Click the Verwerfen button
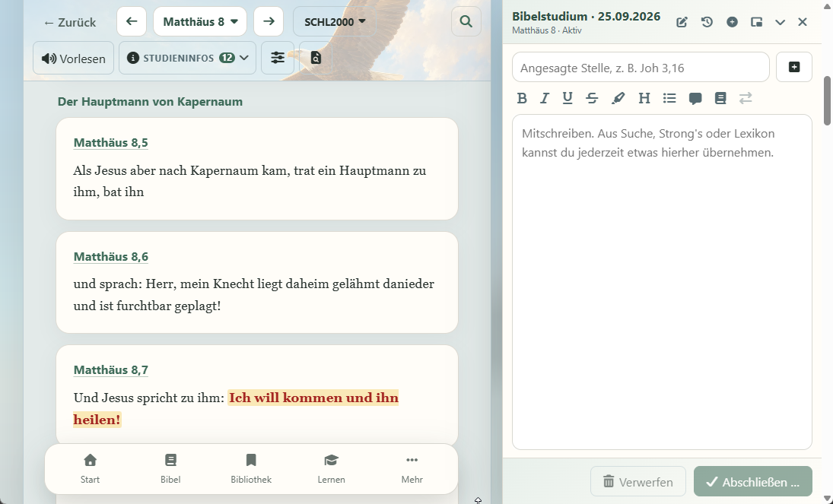Viewport: 833px width, 504px height. 638,482
